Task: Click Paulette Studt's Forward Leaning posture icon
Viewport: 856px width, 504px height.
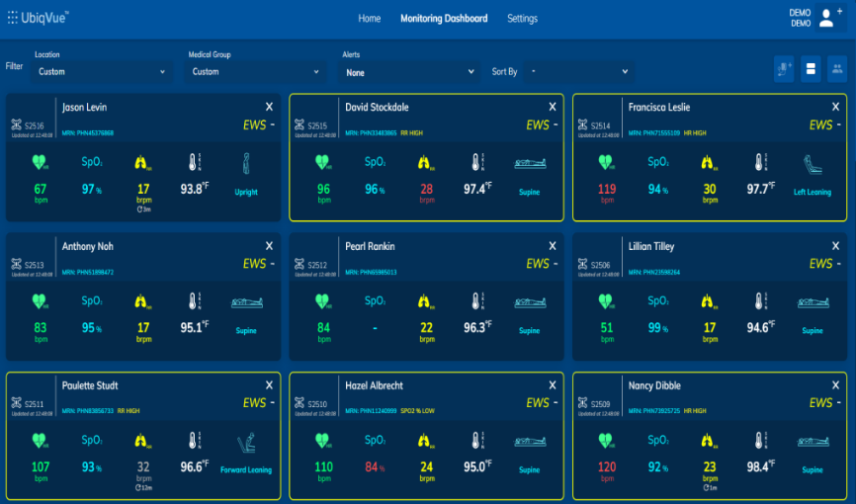Action: pyautogui.click(x=245, y=447)
